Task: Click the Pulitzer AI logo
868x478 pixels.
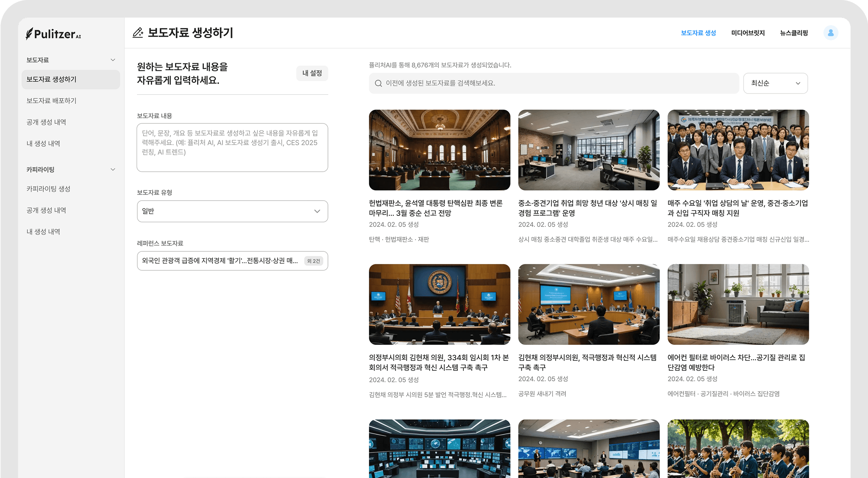Action: coord(53,34)
